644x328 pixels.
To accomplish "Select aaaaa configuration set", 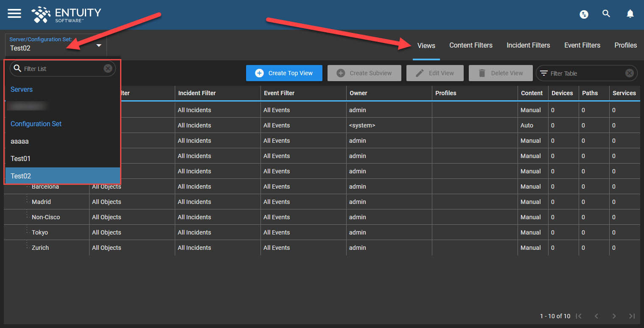I will (63, 141).
